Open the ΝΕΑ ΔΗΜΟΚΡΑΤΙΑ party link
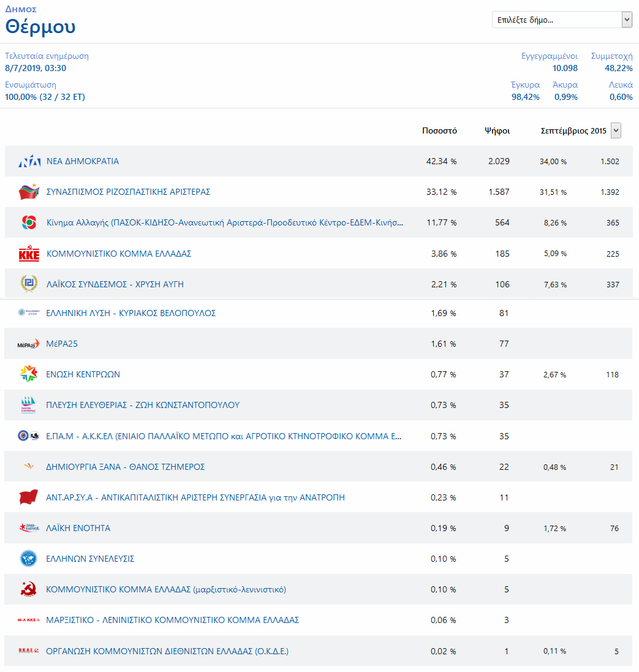Screen dimensions: 639x672 coord(83,161)
